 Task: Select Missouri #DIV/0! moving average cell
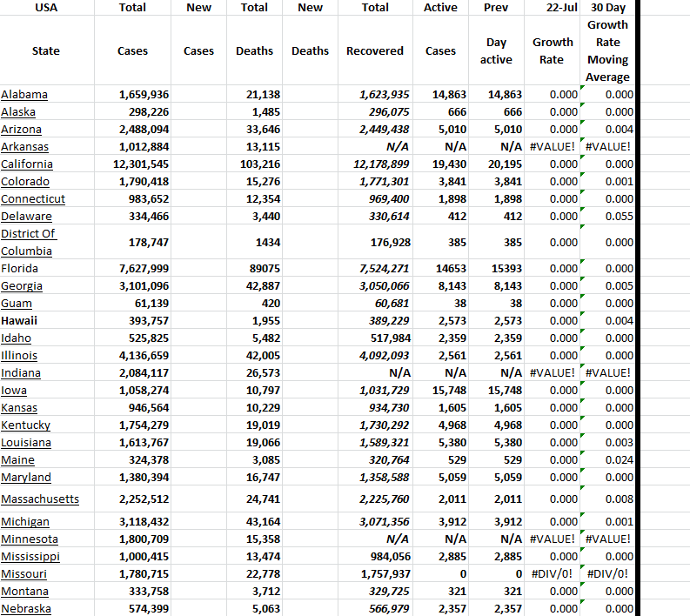point(607,573)
